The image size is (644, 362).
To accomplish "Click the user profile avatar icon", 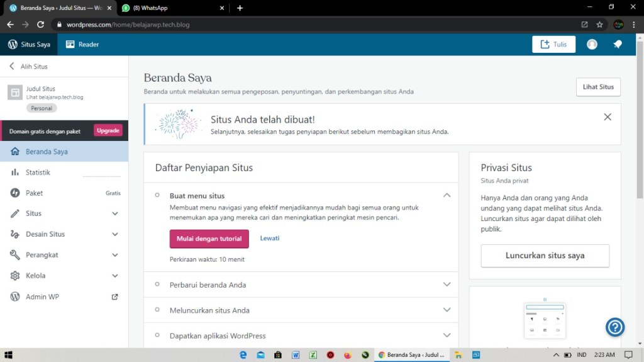I will 592,44.
